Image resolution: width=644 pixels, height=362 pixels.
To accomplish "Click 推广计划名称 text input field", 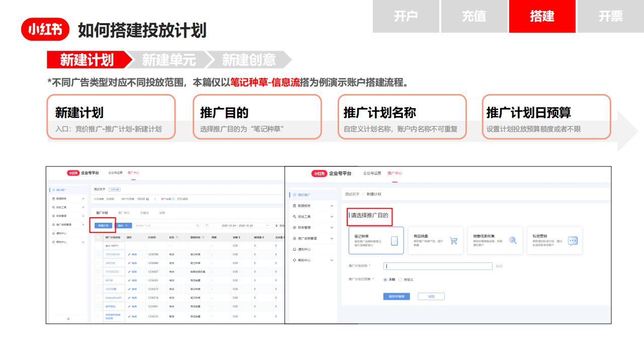I will point(438,266).
